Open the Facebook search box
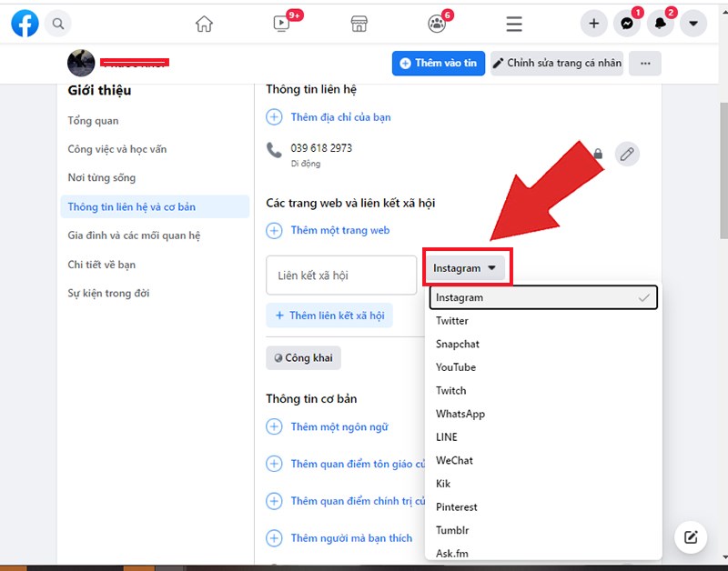 pyautogui.click(x=58, y=24)
